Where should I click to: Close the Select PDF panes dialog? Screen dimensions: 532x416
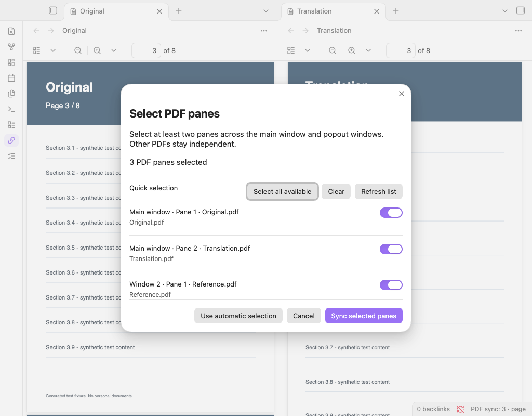click(402, 94)
